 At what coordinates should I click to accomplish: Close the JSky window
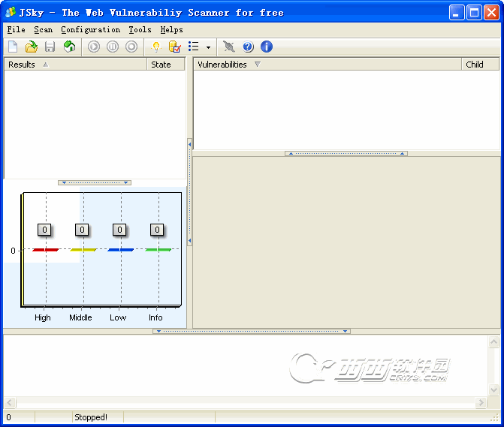[x=491, y=13]
